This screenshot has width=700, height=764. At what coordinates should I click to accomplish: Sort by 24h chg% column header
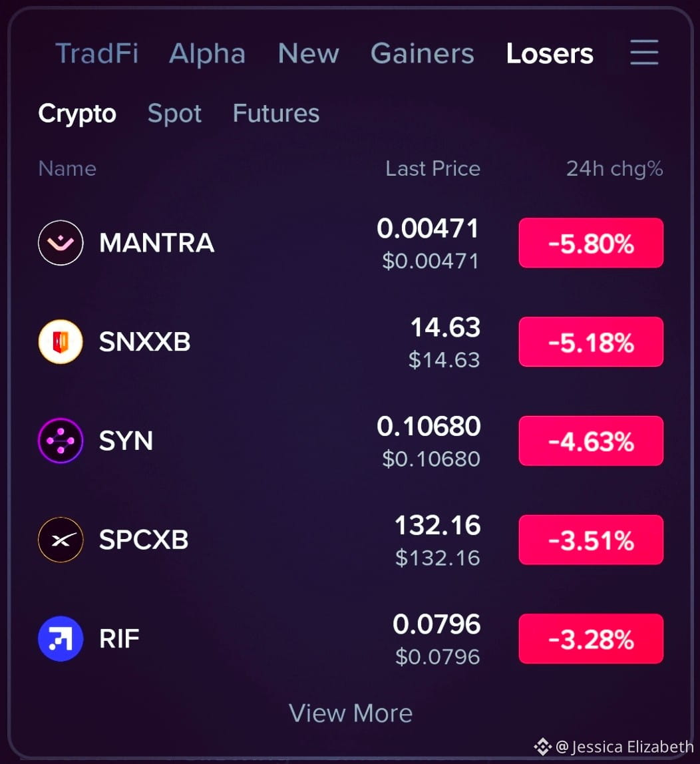[x=614, y=168]
